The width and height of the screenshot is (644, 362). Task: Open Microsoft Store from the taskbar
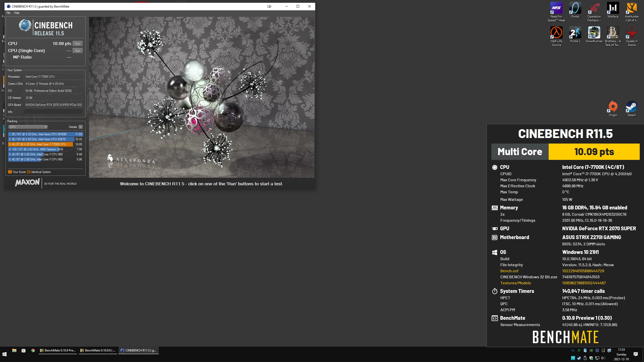click(x=23, y=350)
